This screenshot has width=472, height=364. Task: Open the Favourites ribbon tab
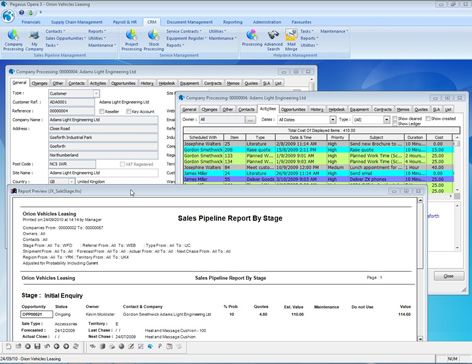(301, 22)
